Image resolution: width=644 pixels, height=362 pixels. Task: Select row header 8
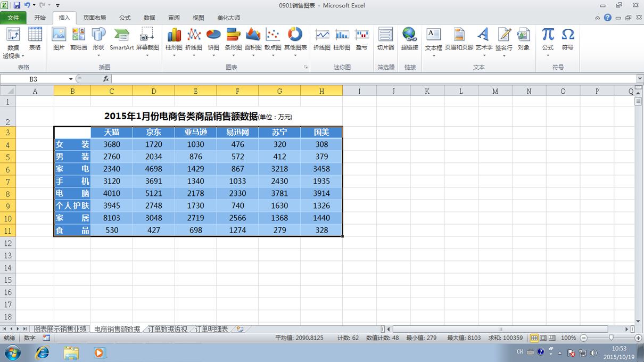coord(8,194)
